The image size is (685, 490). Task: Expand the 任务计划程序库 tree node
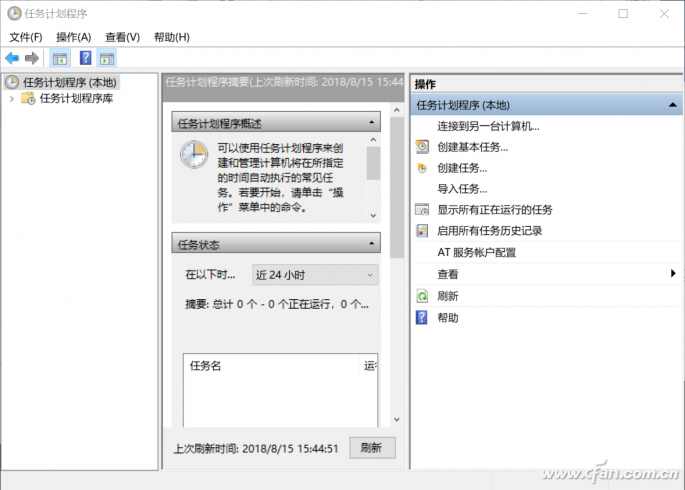click(11, 99)
